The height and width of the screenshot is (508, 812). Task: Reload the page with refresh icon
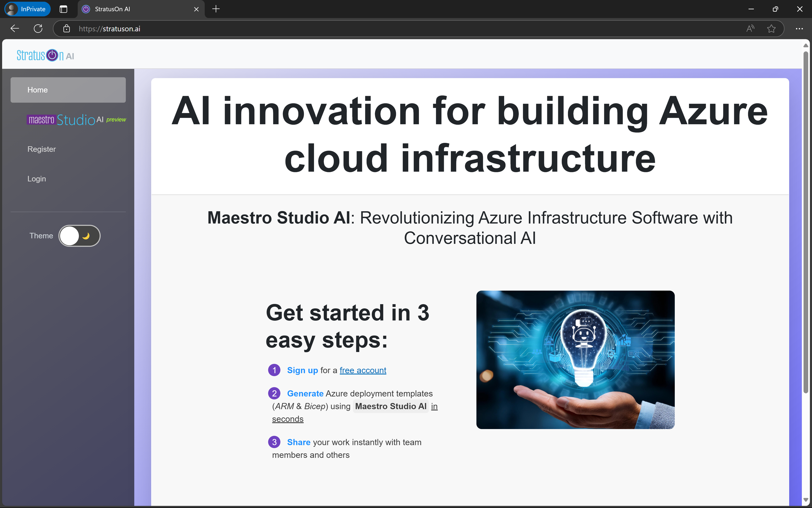pos(38,29)
